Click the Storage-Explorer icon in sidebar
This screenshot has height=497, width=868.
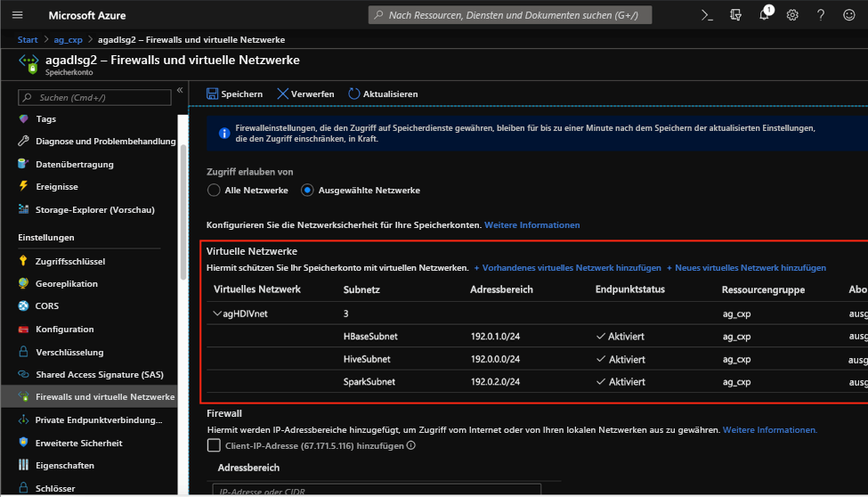tap(23, 209)
